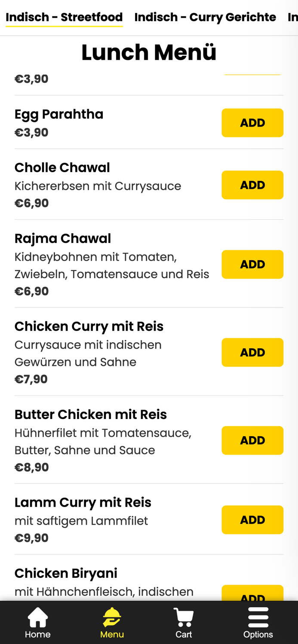Image resolution: width=298 pixels, height=644 pixels.
Task: Click the €8,90 price under Butter Chicken
Action: click(31, 467)
